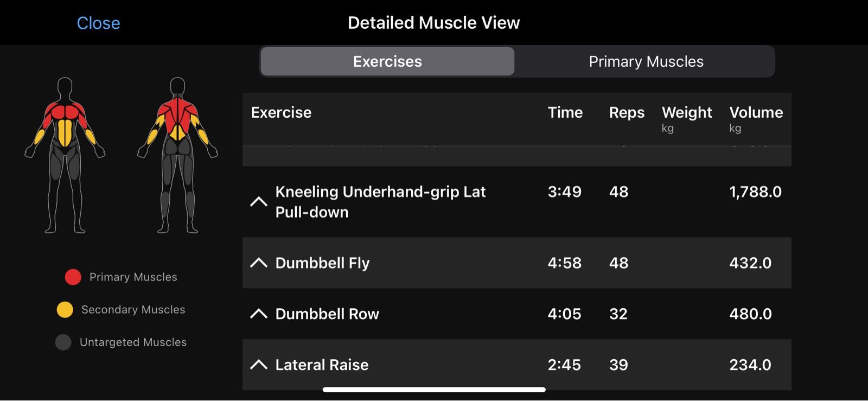The image size is (868, 401).
Task: Click the home indicator bar at bottom
Action: (434, 390)
